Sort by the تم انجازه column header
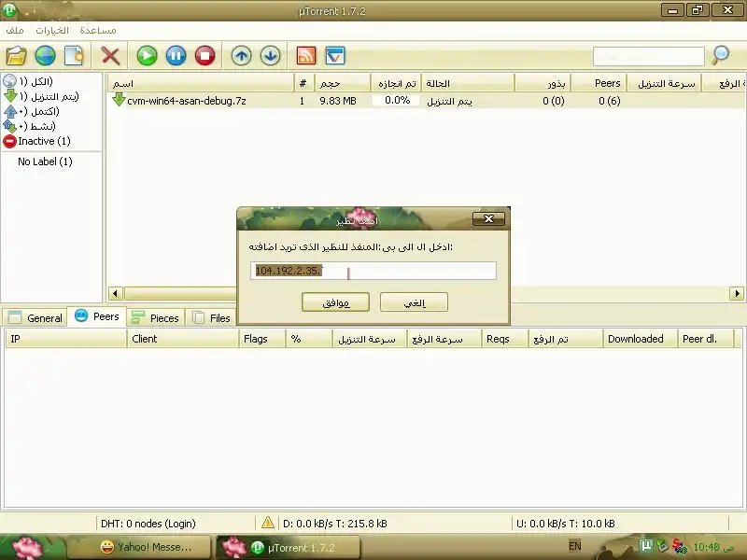 click(x=396, y=83)
